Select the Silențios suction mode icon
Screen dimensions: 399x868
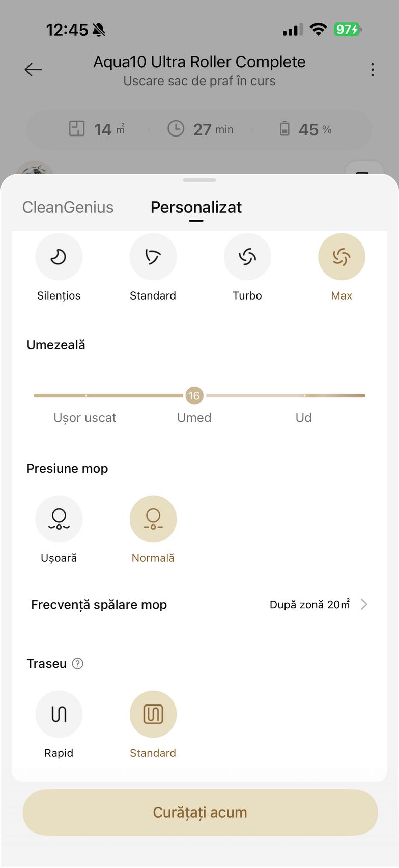point(59,257)
